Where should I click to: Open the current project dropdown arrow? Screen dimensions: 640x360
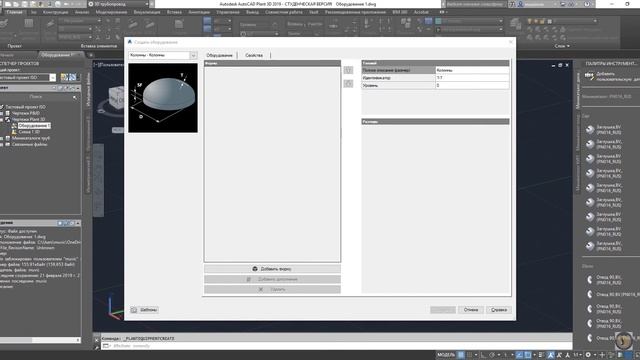[x=53, y=78]
